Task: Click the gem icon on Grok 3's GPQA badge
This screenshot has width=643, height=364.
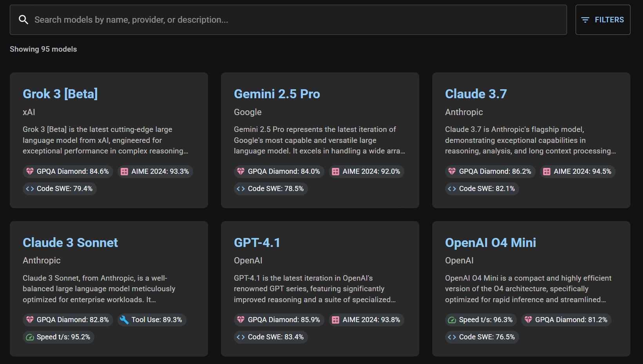Action: [30, 171]
